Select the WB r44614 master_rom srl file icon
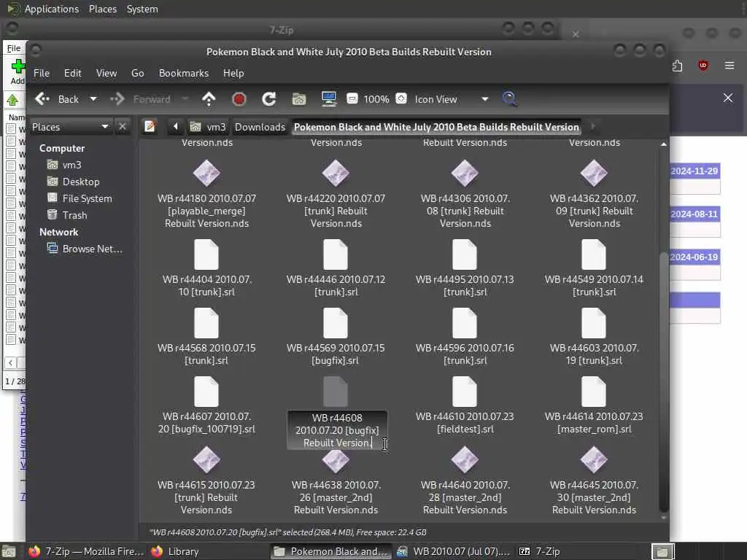 594,392
